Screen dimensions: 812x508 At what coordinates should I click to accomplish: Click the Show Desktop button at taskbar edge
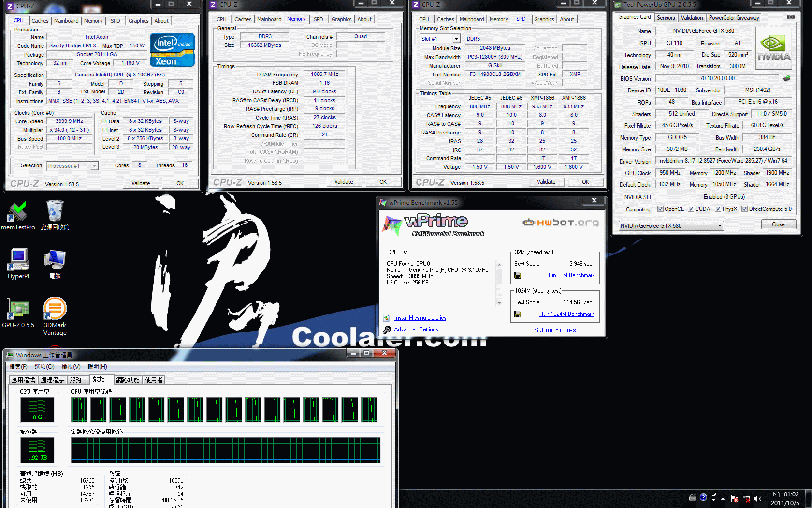808,499
